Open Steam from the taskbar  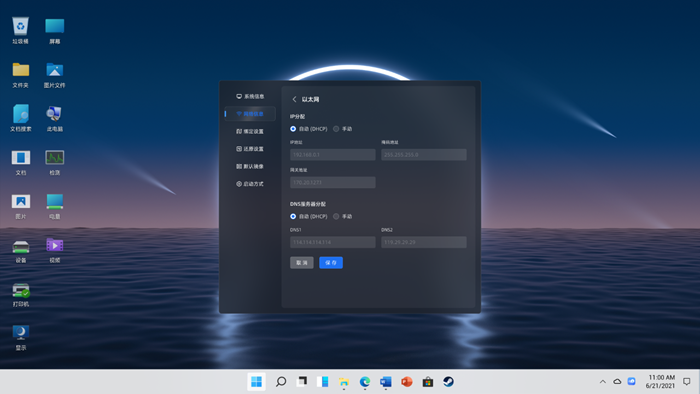tap(449, 382)
